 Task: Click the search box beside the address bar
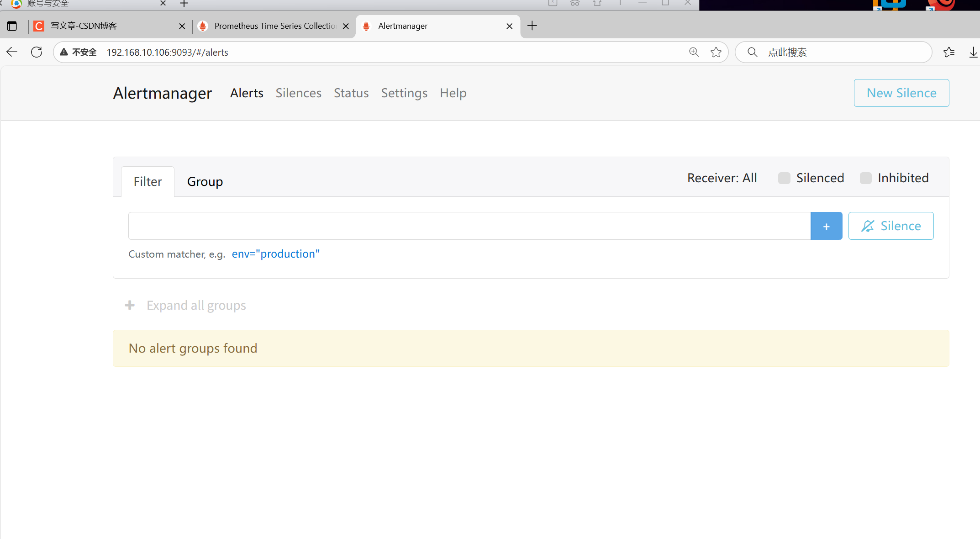pos(833,52)
